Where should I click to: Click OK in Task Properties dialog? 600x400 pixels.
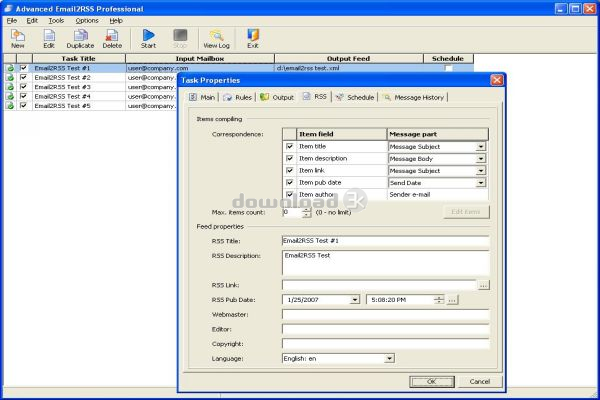(432, 381)
